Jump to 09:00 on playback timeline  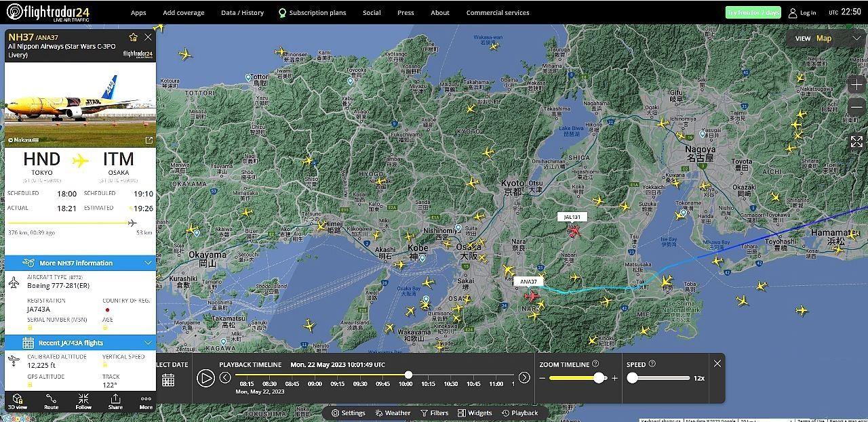(315, 384)
